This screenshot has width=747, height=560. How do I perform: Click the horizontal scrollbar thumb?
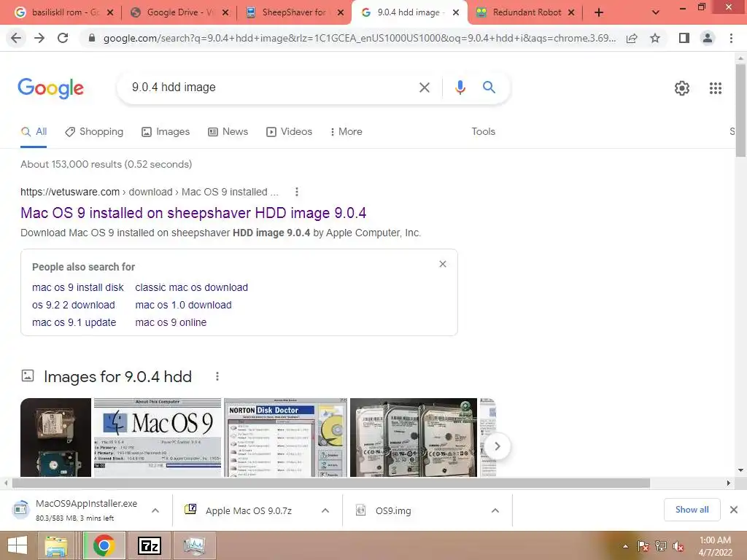331,483
